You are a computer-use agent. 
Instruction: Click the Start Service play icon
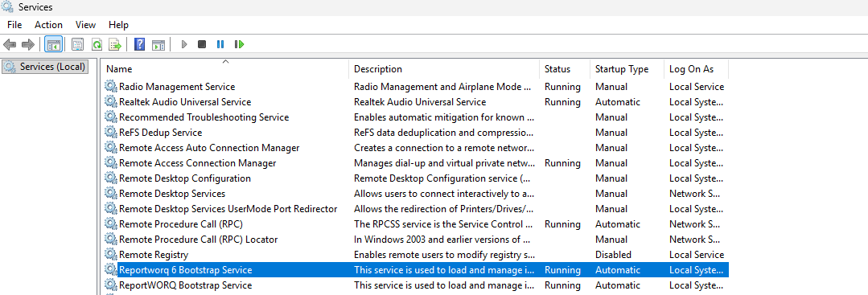[184, 44]
